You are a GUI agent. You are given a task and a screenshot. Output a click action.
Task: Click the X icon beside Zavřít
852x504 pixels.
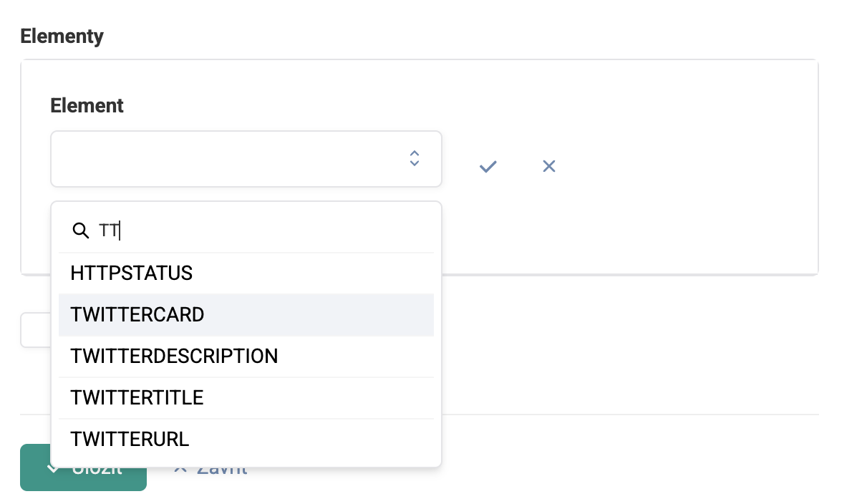pos(180,470)
